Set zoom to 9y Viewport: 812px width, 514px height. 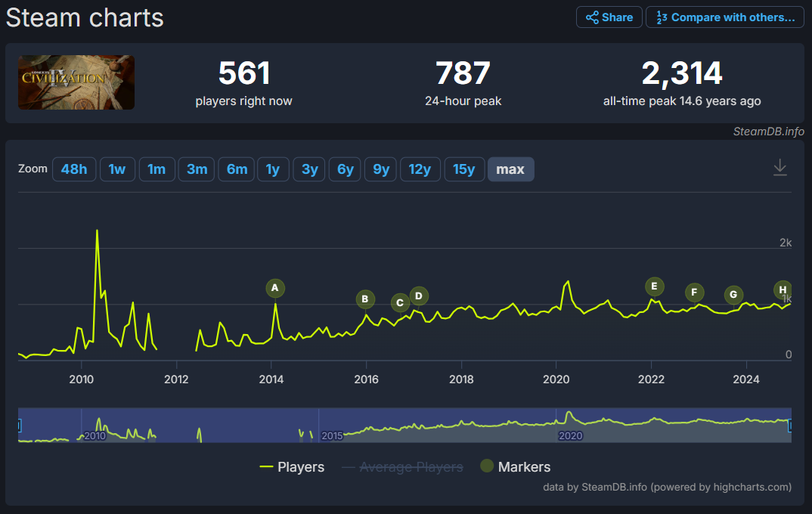point(380,169)
